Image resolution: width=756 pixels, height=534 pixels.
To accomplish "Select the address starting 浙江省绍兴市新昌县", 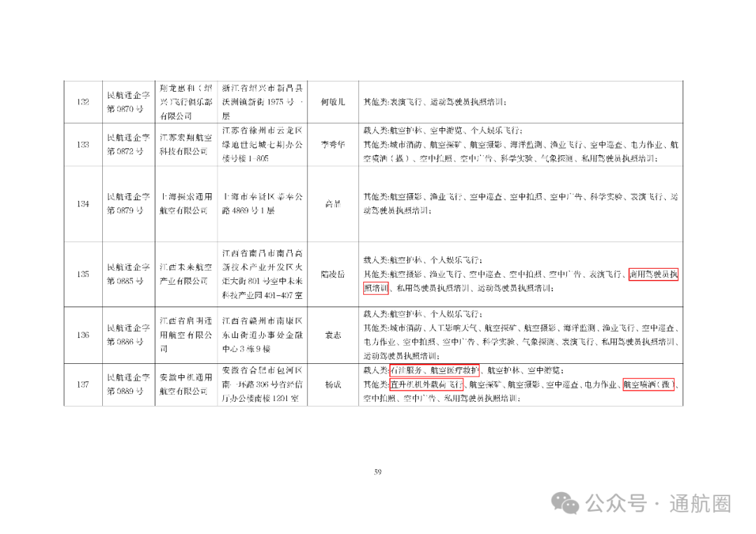I will click(262, 102).
